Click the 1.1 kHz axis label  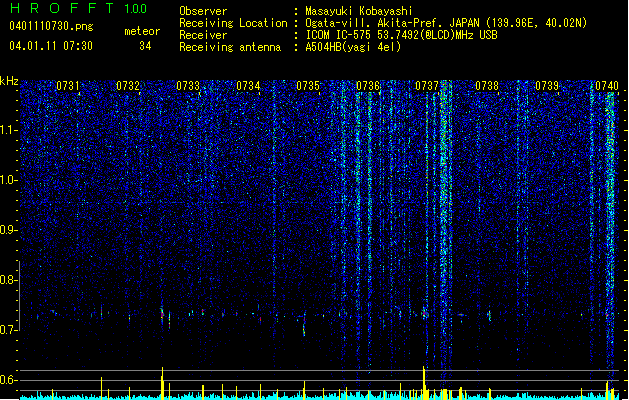(x=8, y=130)
